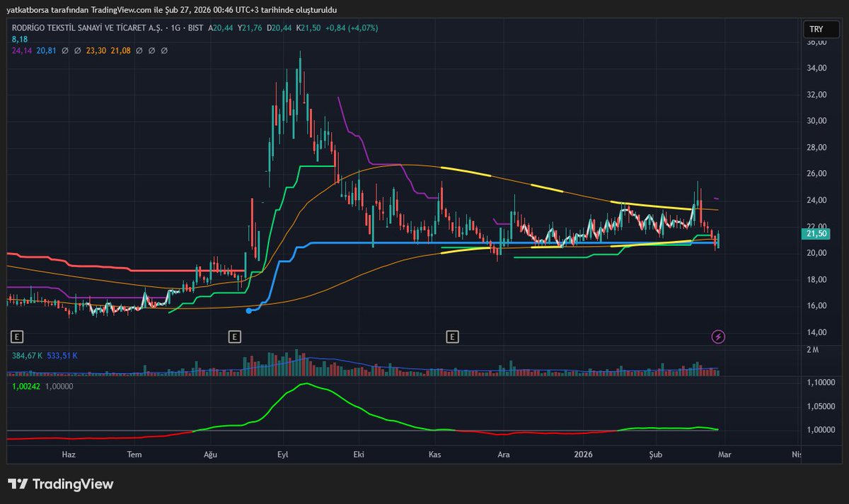Click the Tem label on time axis
The height and width of the screenshot is (504, 849).
point(133,455)
